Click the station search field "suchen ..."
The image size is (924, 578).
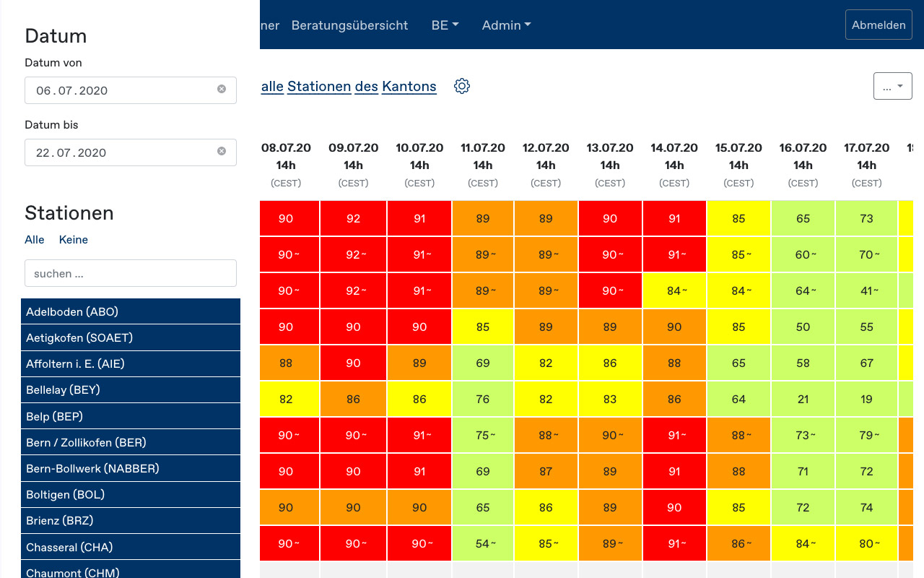click(x=130, y=273)
